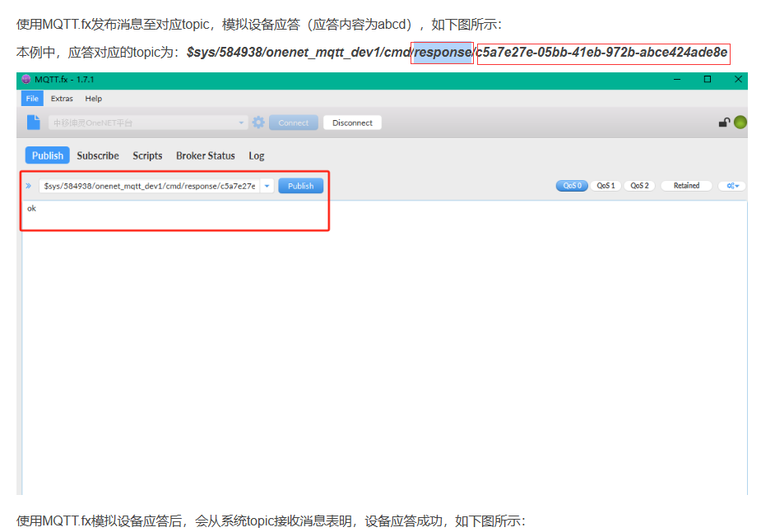Select QoS 0 option

pyautogui.click(x=572, y=186)
